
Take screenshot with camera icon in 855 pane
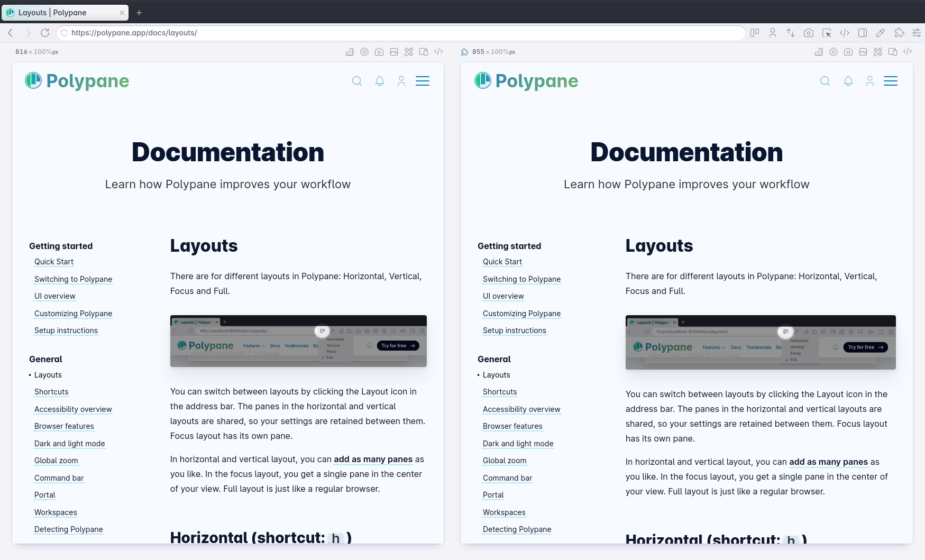pos(848,52)
